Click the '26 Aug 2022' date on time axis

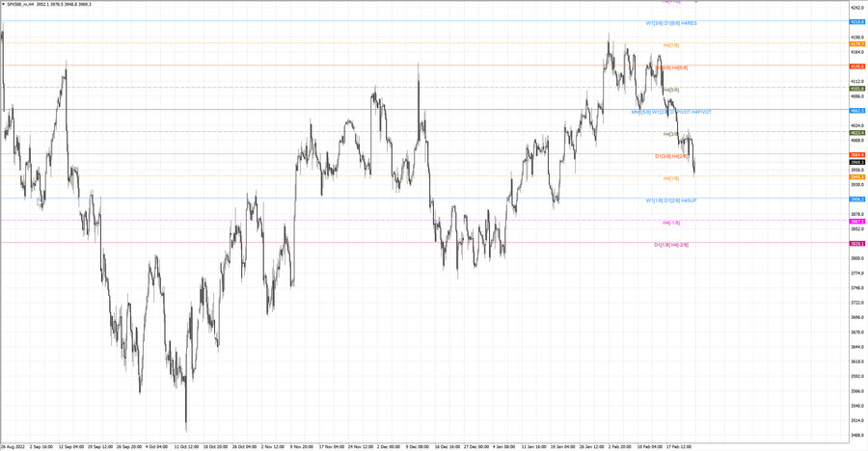click(13, 446)
